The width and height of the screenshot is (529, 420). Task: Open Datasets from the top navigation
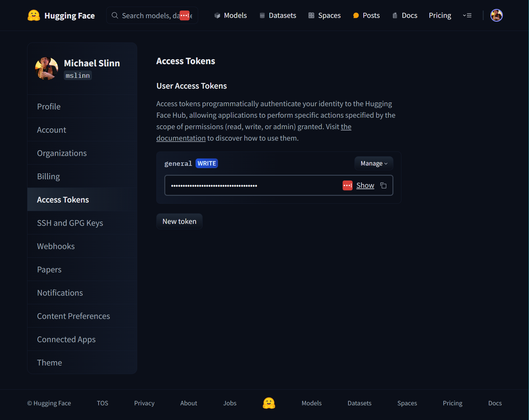pyautogui.click(x=278, y=16)
